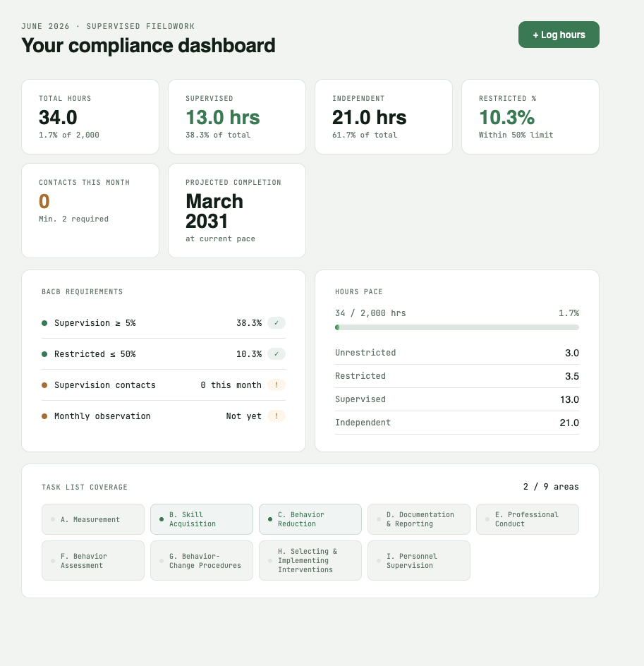Viewport: 644px width, 666px height.
Task: Toggle the A. Measurement task area chip
Action: point(93,519)
